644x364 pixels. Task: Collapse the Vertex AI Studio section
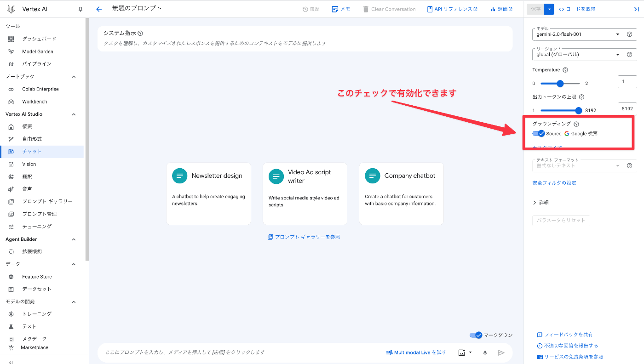pos(74,114)
